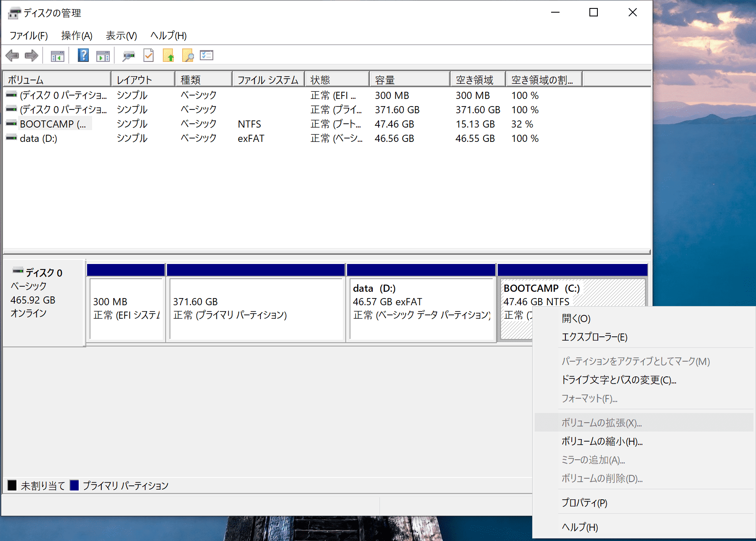Open the ヘルプ(H) menu in menu bar

(169, 36)
